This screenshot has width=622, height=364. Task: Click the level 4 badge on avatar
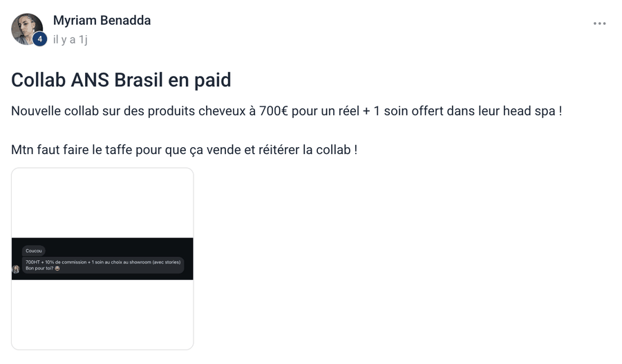coord(39,39)
